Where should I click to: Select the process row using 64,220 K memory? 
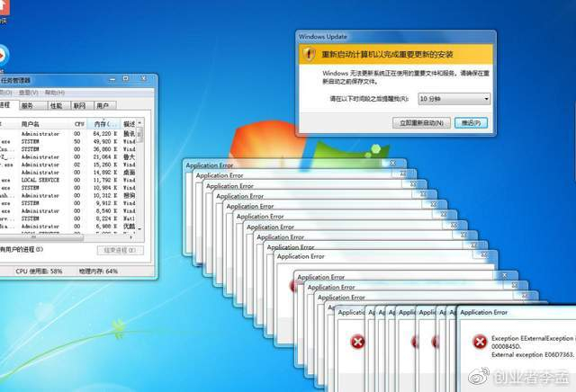pos(68,134)
